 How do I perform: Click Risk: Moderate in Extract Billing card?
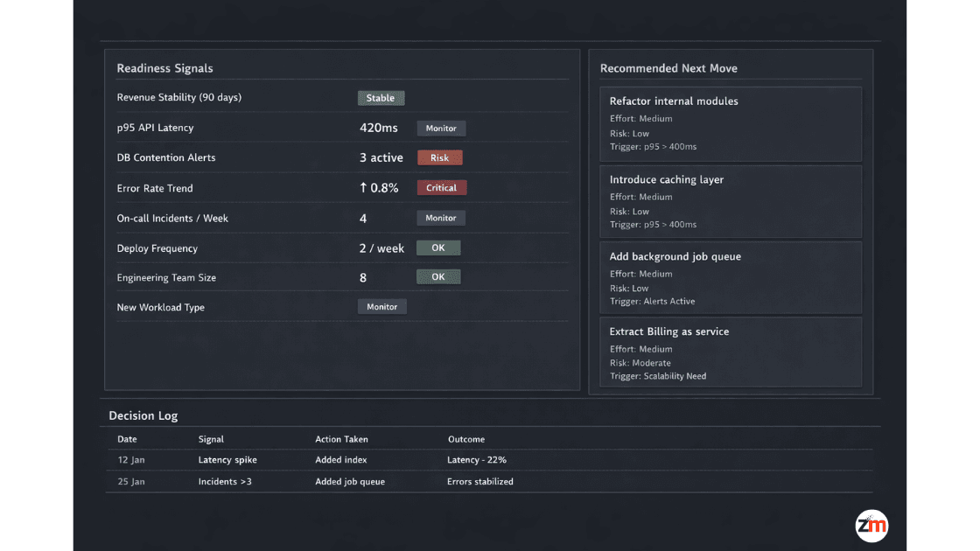click(640, 363)
